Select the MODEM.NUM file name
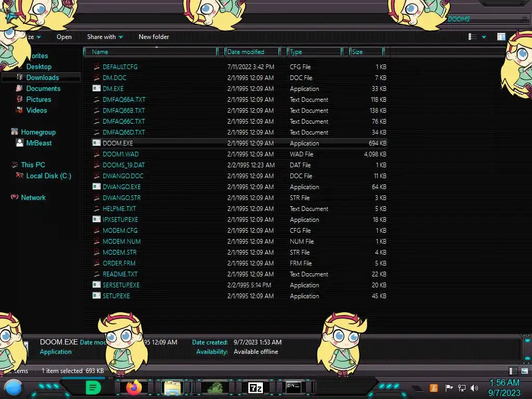This screenshot has width=532, height=399. click(122, 241)
